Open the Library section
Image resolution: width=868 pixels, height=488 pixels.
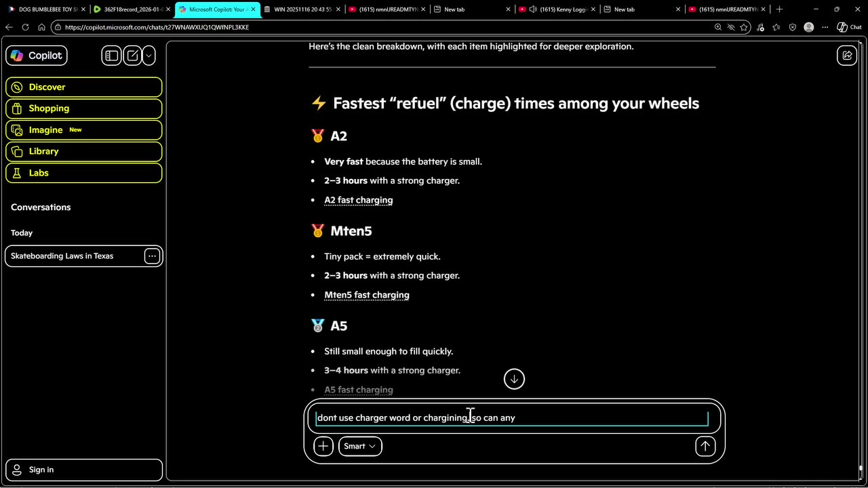point(84,151)
